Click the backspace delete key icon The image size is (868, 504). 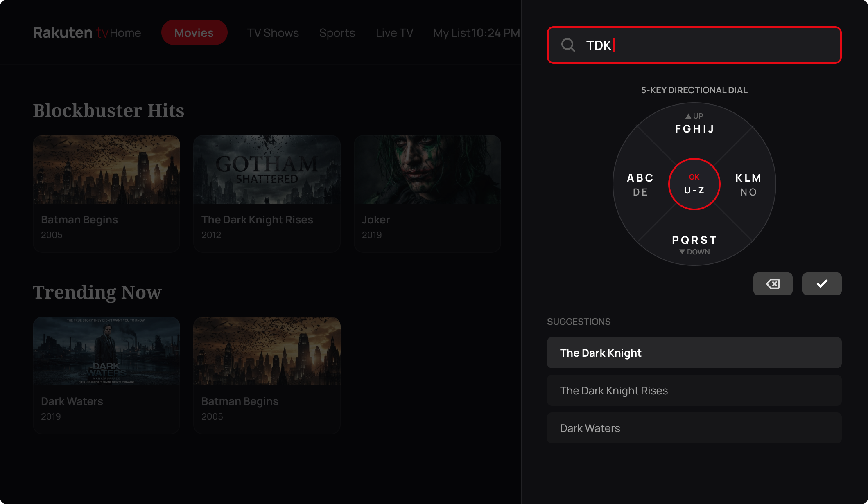point(773,284)
